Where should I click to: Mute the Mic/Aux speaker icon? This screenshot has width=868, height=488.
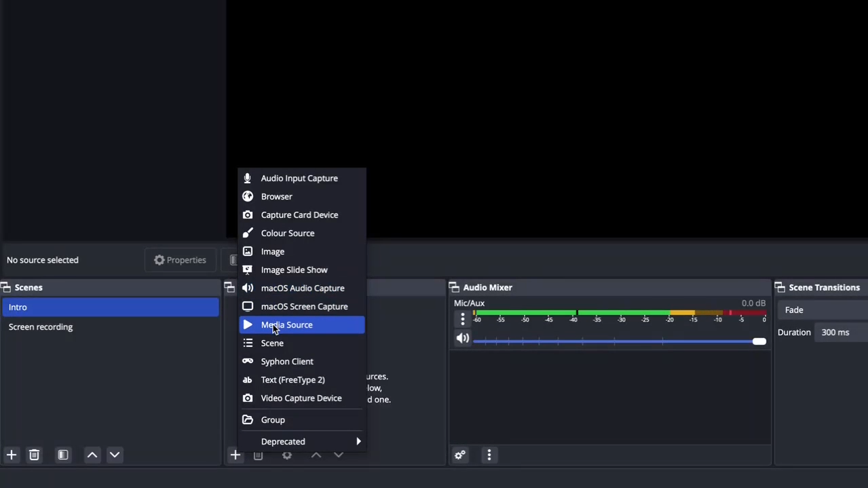pyautogui.click(x=462, y=339)
